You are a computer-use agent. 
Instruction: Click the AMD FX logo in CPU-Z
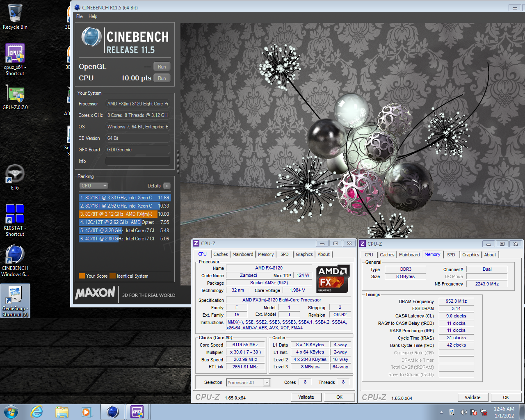[333, 279]
